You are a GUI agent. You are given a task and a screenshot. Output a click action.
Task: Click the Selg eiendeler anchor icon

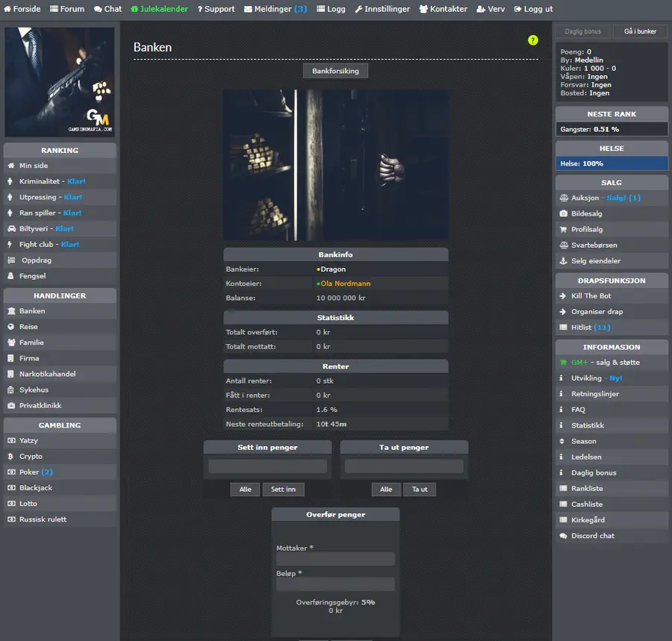click(x=563, y=260)
